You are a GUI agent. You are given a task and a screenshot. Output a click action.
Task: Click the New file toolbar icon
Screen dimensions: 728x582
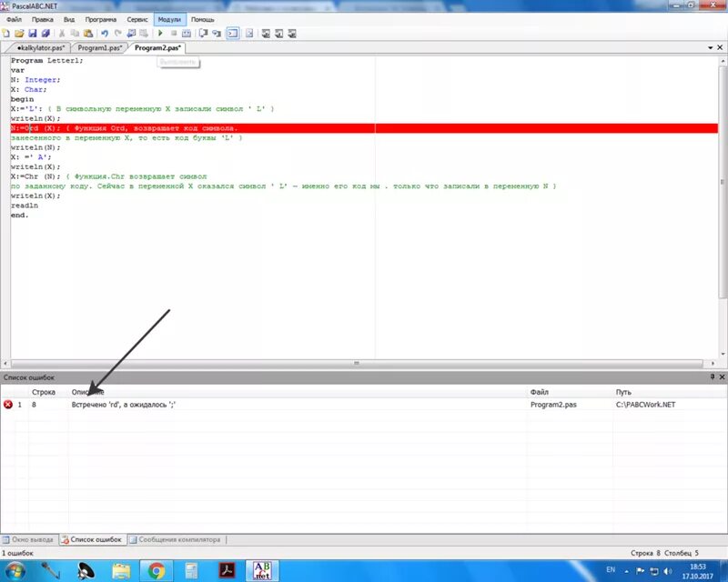point(6,34)
